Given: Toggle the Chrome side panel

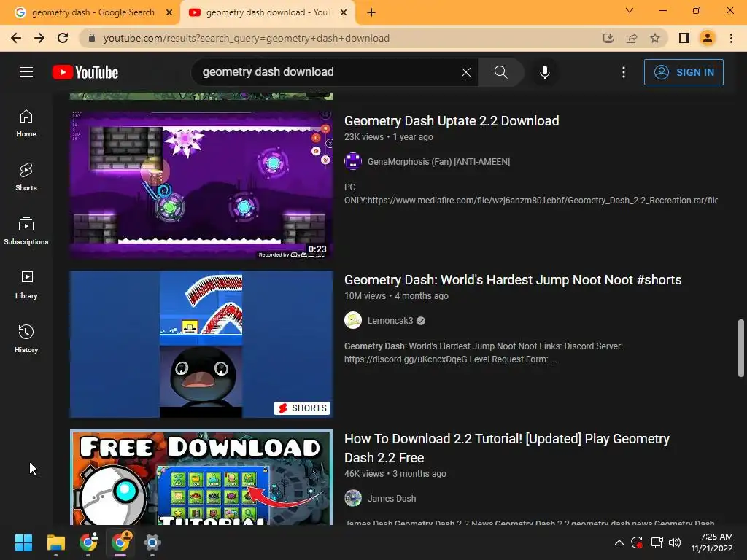Looking at the screenshot, I should coord(684,38).
